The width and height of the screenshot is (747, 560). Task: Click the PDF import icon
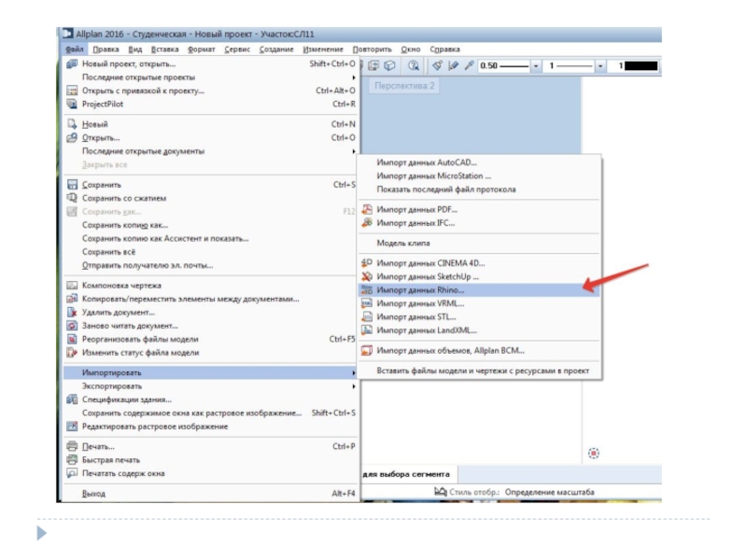[367, 210]
